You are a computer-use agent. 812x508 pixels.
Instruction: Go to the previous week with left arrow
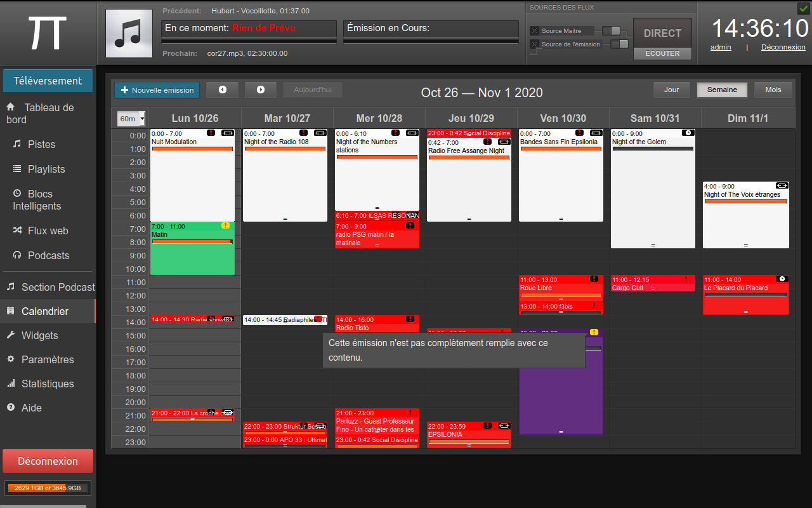pyautogui.click(x=222, y=90)
